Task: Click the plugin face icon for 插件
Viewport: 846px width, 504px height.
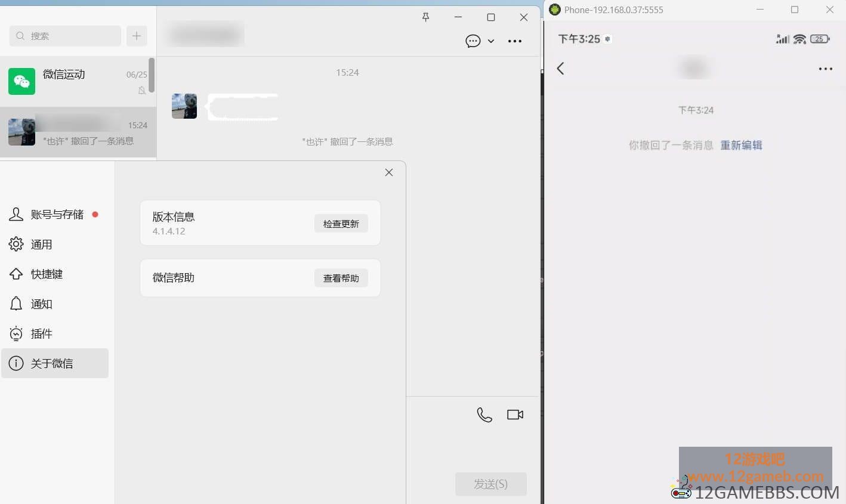Action: click(x=16, y=333)
